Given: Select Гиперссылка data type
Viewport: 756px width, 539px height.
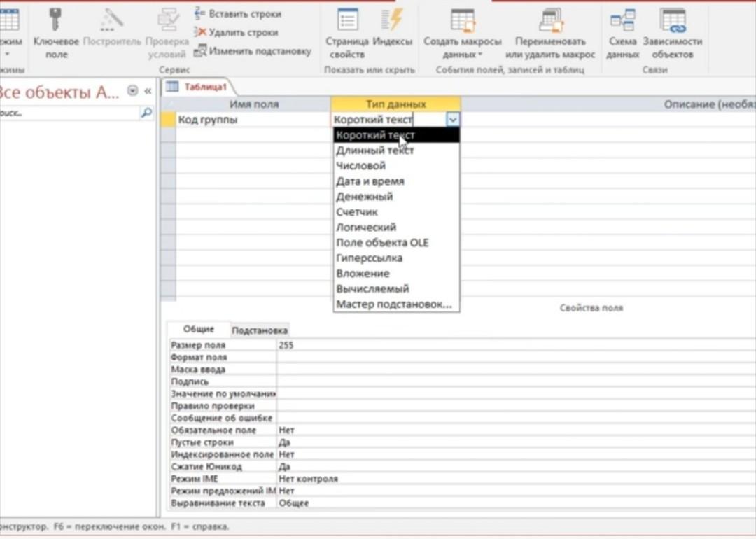Looking at the screenshot, I should coord(396,258).
